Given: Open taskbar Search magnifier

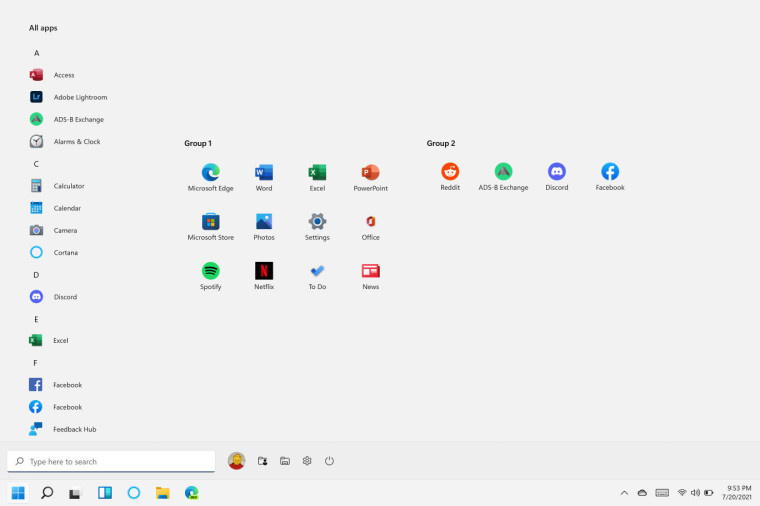Looking at the screenshot, I should (47, 493).
